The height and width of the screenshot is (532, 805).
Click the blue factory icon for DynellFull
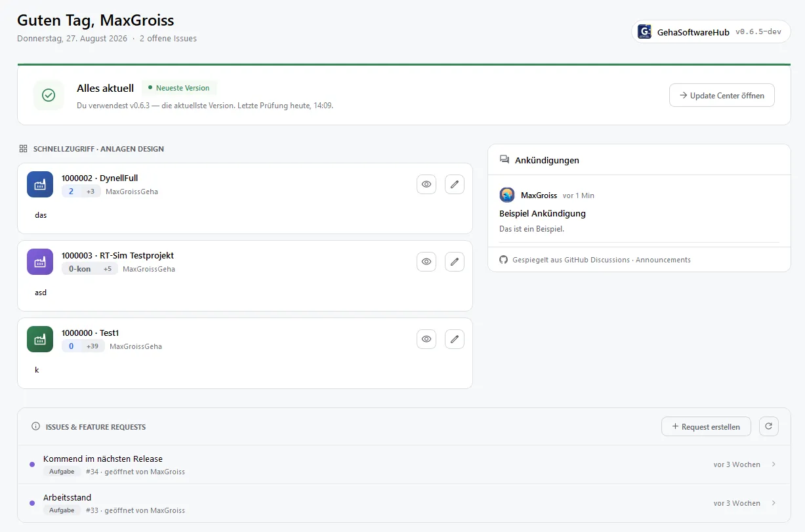(x=40, y=184)
